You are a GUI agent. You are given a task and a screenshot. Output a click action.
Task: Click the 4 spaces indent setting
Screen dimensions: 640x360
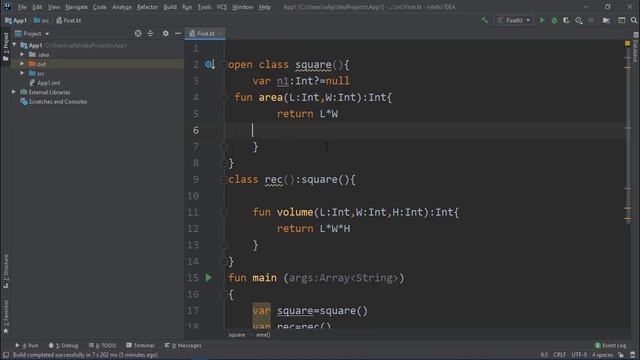click(x=602, y=355)
